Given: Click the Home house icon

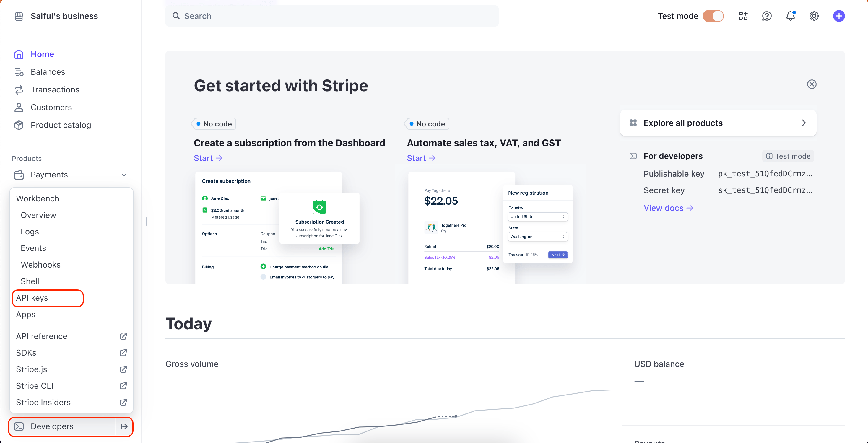Looking at the screenshot, I should 19,54.
